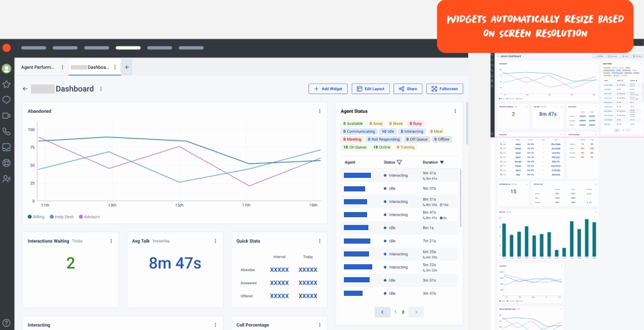Click the agent row with duration 9m 37s

point(399,189)
